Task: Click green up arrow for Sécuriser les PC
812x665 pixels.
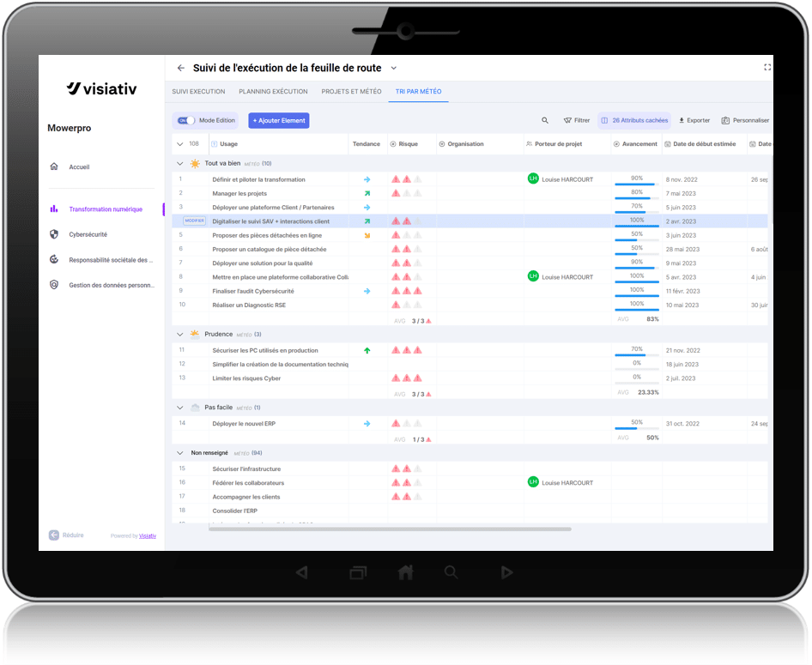Action: pyautogui.click(x=367, y=350)
